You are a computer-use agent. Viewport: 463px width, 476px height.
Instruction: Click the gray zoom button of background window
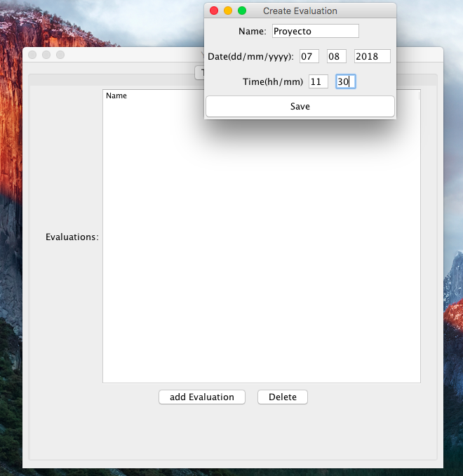[60, 55]
